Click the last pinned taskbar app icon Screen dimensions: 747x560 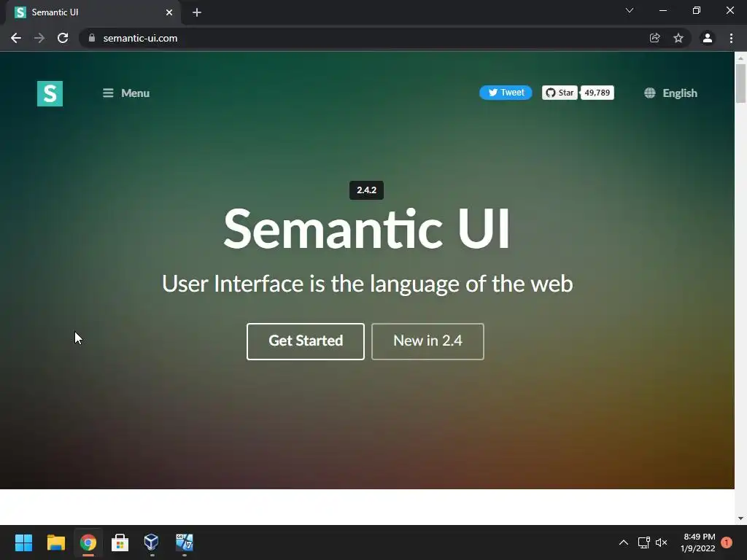tap(184, 542)
